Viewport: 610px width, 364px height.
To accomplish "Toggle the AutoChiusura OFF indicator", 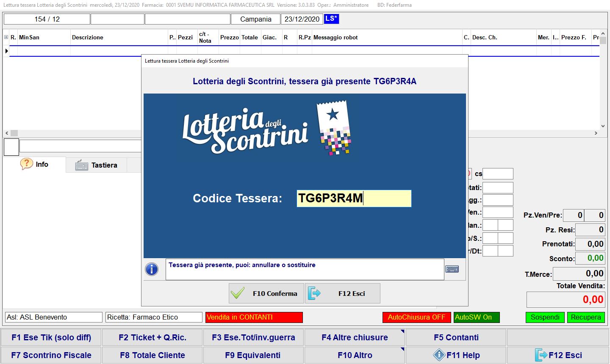I will pyautogui.click(x=416, y=317).
